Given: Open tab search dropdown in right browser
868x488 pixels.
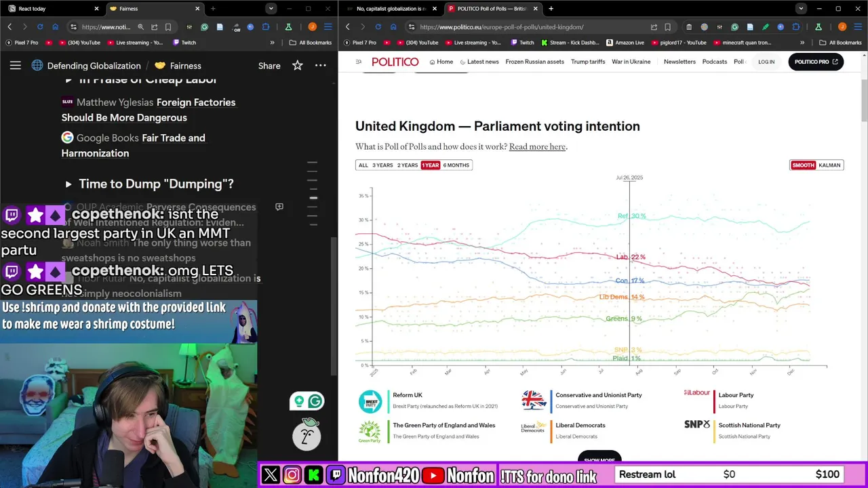Looking at the screenshot, I should tap(801, 9).
